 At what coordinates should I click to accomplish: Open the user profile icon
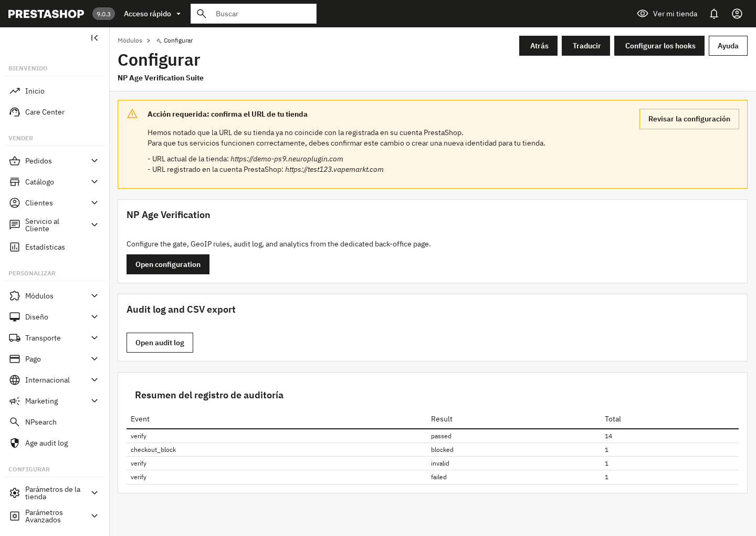coord(737,14)
